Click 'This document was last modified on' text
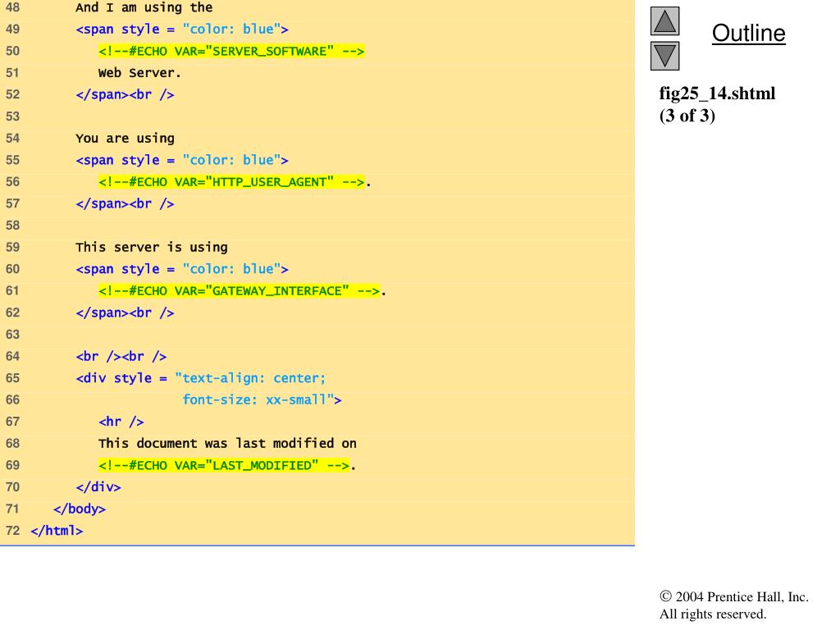This screenshot has height=630, width=840. click(228, 444)
